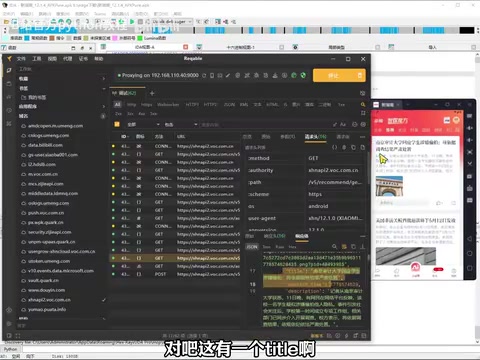
Task: Open the folder item under bookmarks
Action: coord(34,98)
